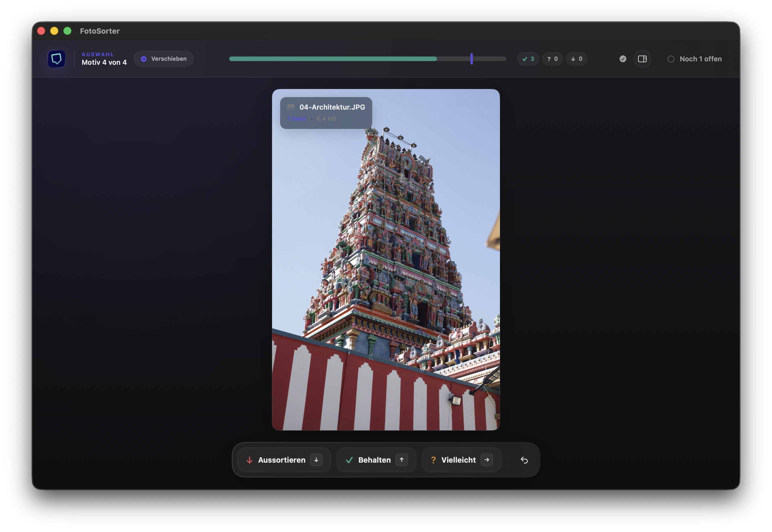Click the FotoSorter app logo icon
This screenshot has height=532, width=772.
(x=56, y=59)
